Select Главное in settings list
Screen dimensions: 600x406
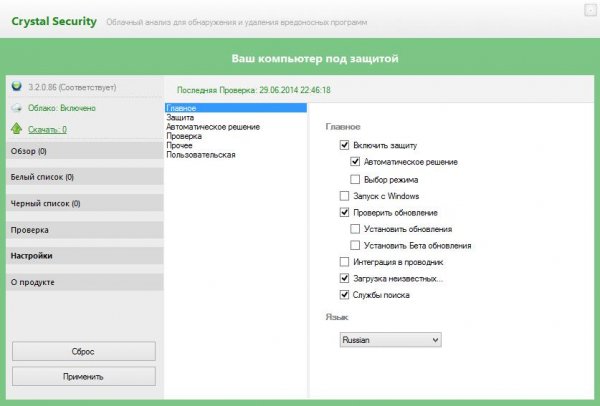click(236, 108)
